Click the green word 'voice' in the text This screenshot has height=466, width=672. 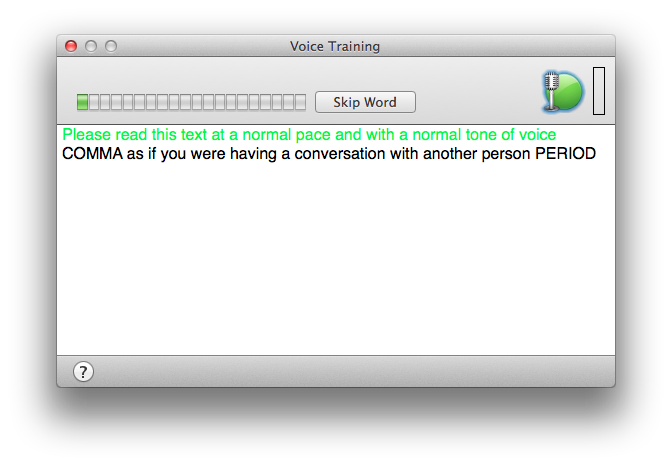[537, 135]
